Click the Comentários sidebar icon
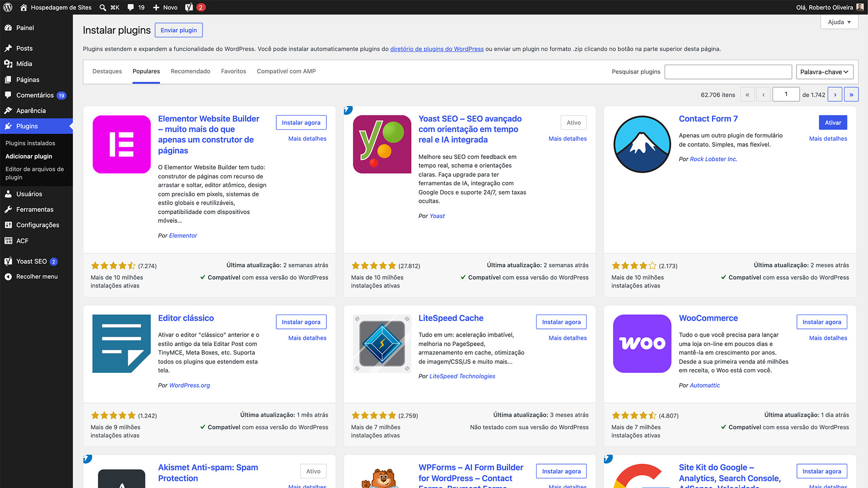This screenshot has width=868, height=488. click(8, 95)
